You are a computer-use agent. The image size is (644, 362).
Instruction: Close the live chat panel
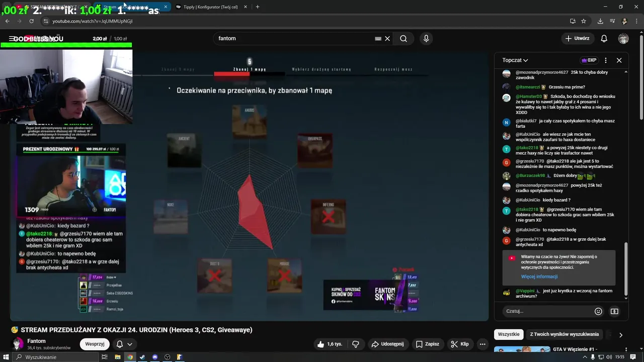click(x=619, y=60)
